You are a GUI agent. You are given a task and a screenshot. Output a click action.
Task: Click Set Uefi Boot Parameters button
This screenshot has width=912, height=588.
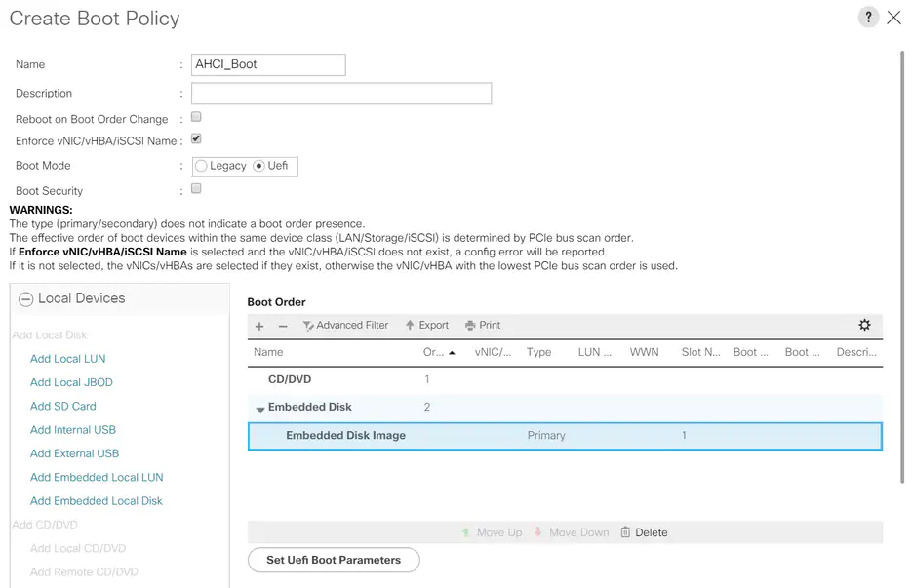click(x=334, y=560)
